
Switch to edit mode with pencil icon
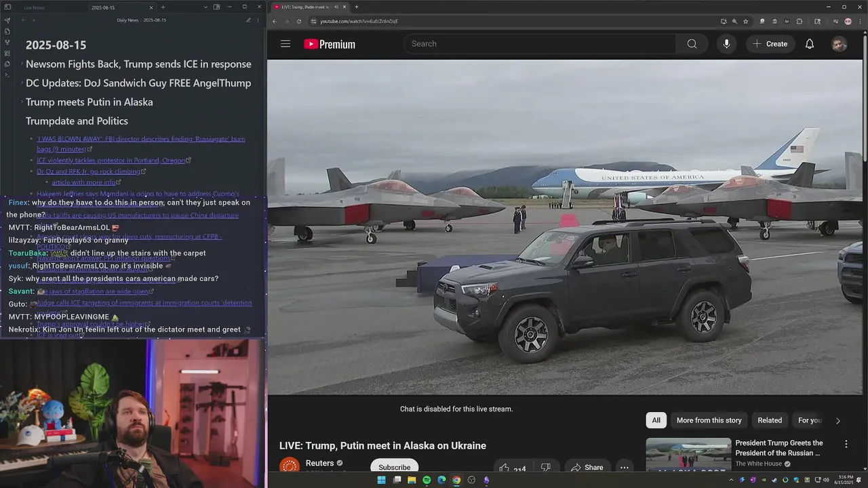point(248,20)
